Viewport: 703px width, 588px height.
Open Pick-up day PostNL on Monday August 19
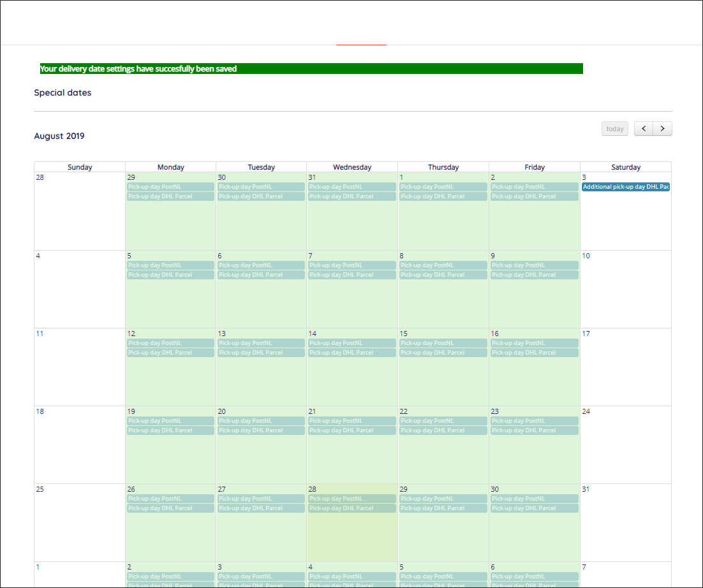tap(170, 421)
